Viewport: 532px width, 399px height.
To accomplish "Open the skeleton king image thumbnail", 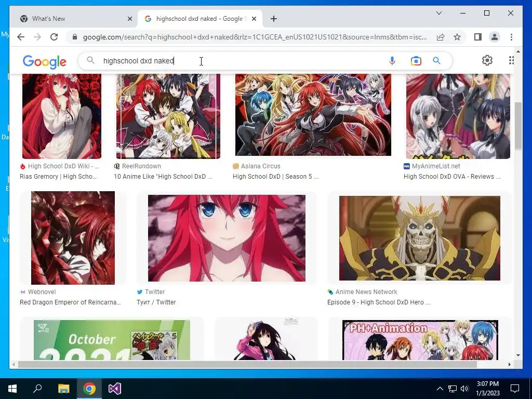I will tap(419, 238).
